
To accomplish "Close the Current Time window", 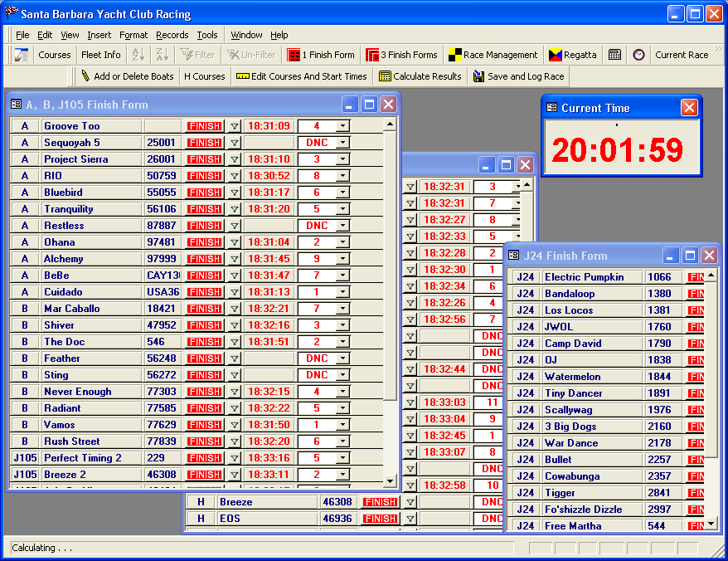I will pyautogui.click(x=689, y=108).
